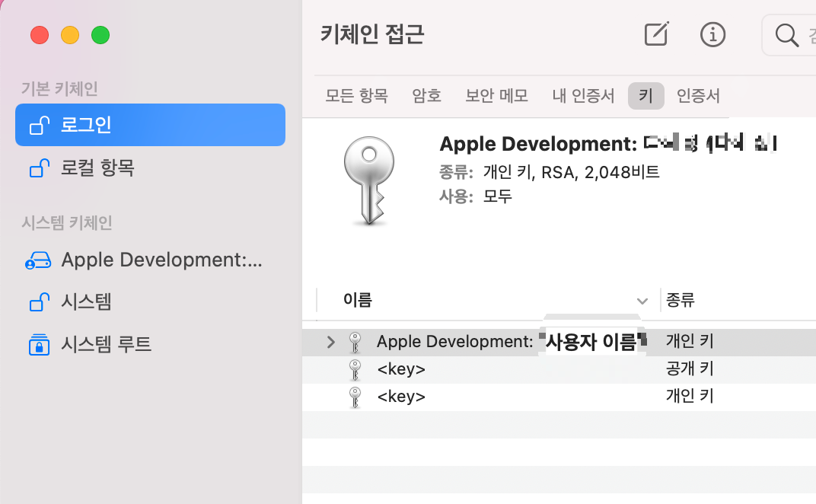Click the unlocked padlock icon beside 로컬 항목

pyautogui.click(x=39, y=167)
